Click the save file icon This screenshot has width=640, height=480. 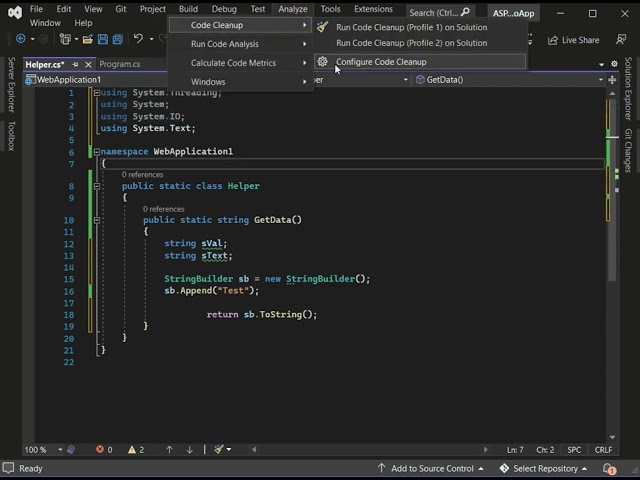click(x=103, y=39)
